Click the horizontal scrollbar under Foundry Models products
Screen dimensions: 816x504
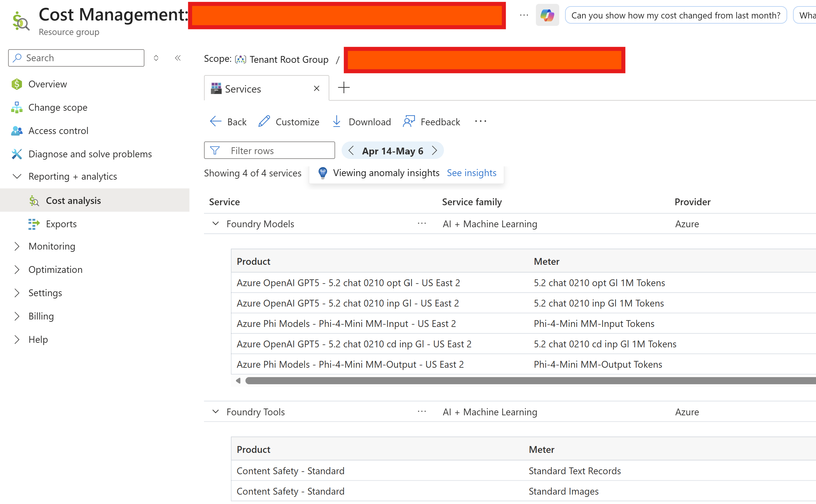pyautogui.click(x=530, y=381)
